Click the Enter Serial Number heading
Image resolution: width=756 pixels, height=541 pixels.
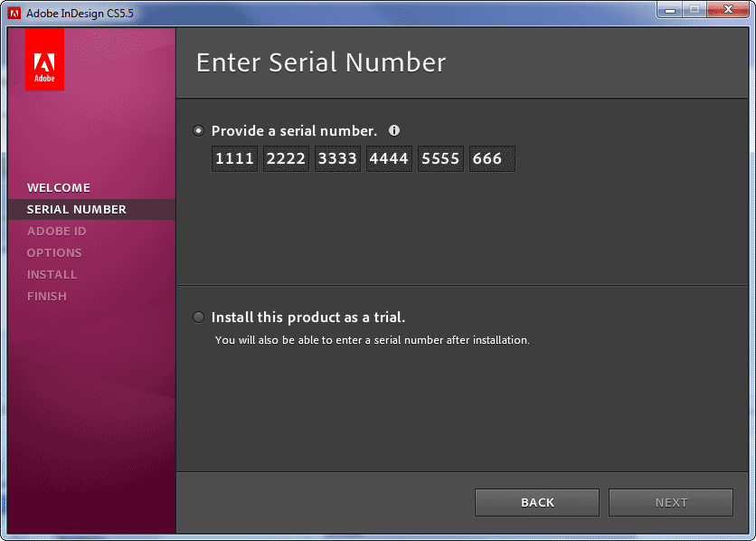point(321,62)
